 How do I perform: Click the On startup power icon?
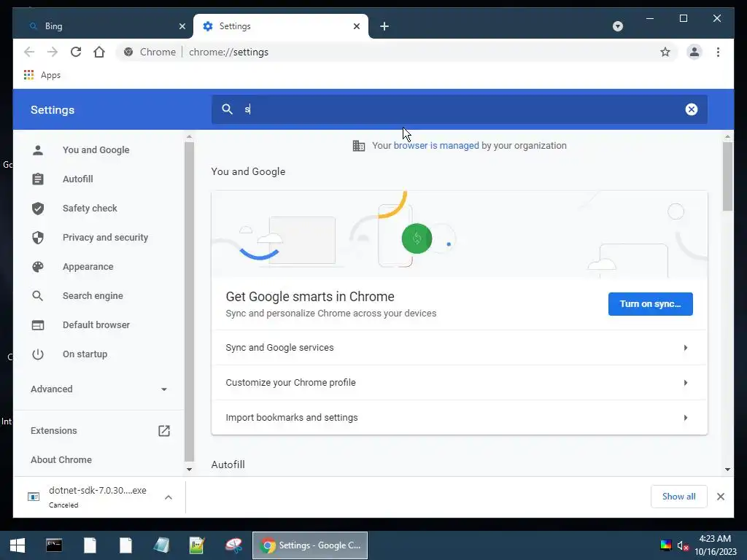(x=38, y=354)
